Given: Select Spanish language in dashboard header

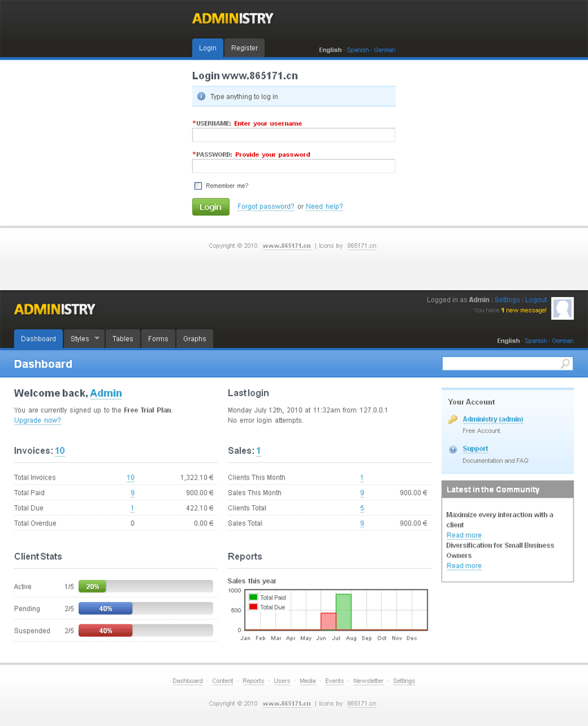Looking at the screenshot, I should pyautogui.click(x=535, y=341).
